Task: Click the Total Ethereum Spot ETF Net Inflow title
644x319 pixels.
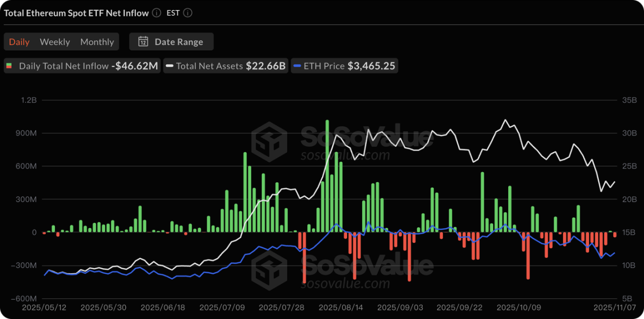Action: tap(76, 13)
